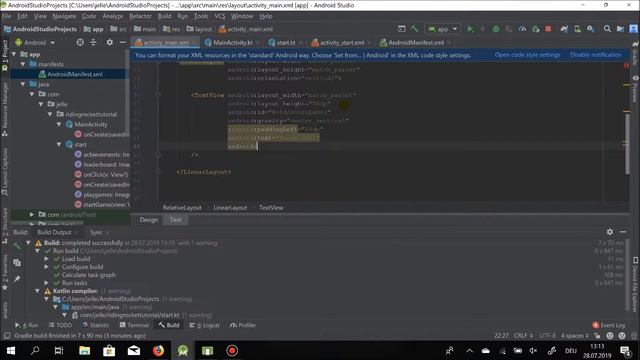Viewport: 640px width, 360px height.
Task: Collapse the manifests folder
Action: [x=23, y=64]
